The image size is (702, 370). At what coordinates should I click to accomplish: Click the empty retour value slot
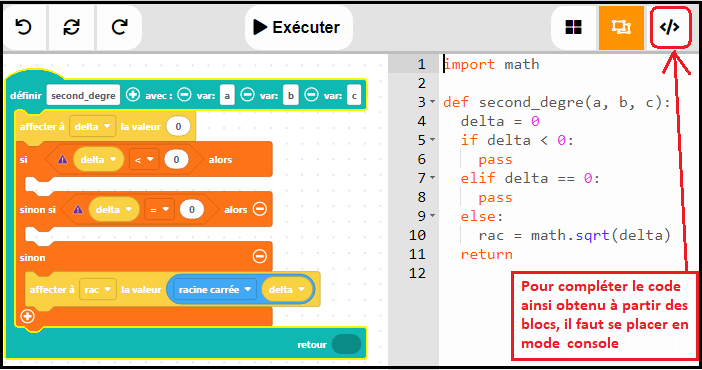coord(347,344)
